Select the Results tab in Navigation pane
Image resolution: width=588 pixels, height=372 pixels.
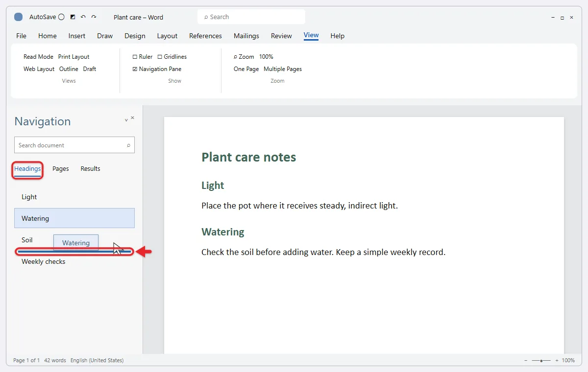90,169
